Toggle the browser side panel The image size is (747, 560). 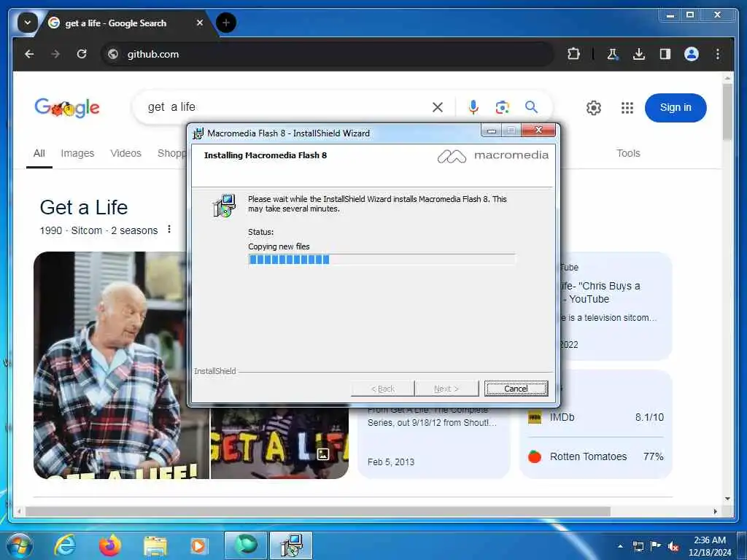pyautogui.click(x=665, y=54)
